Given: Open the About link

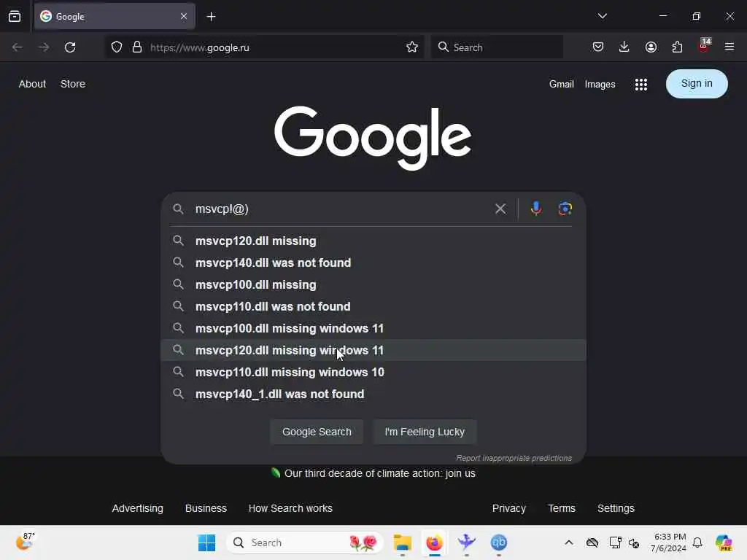Looking at the screenshot, I should [x=32, y=84].
